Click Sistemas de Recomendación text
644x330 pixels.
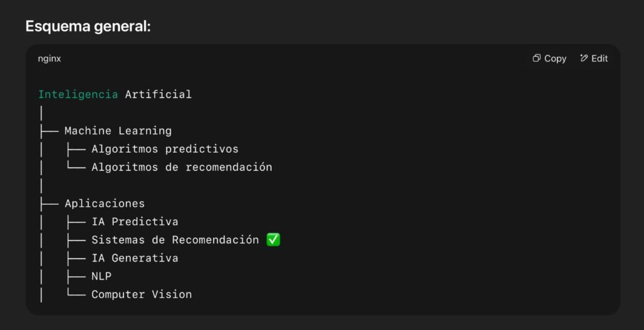pyautogui.click(x=175, y=239)
